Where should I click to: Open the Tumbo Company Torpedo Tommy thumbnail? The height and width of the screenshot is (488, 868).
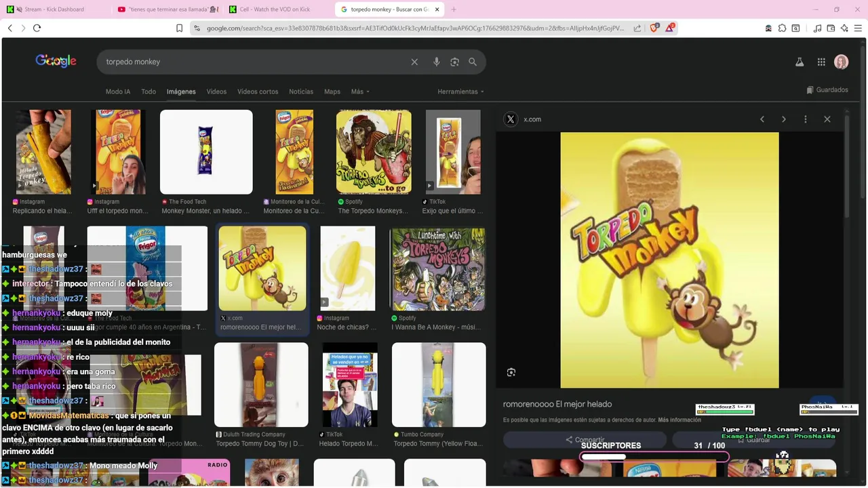[x=439, y=385]
